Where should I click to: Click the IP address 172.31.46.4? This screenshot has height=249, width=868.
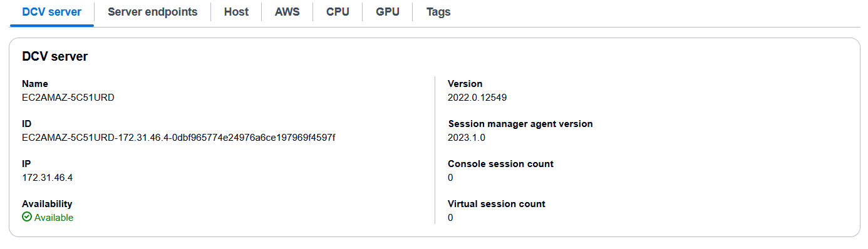(48, 178)
